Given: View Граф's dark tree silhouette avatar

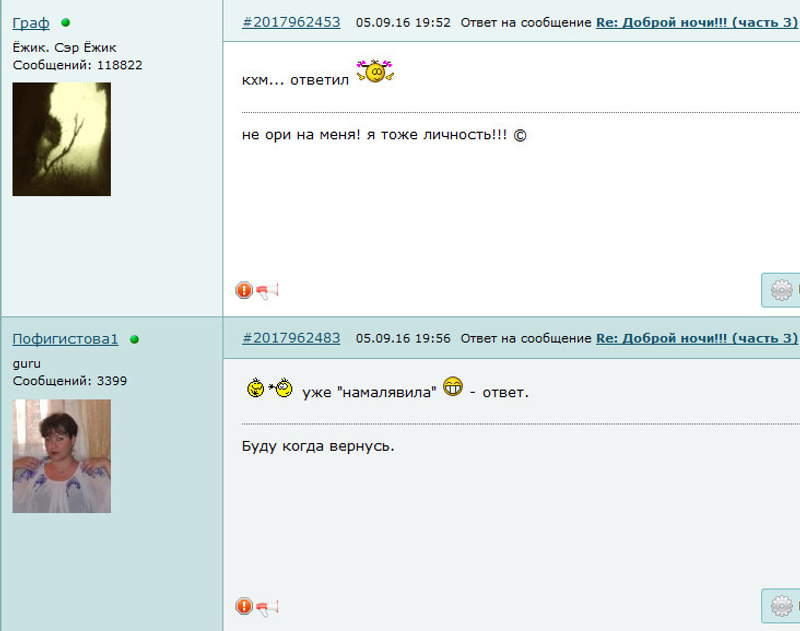Looking at the screenshot, I should point(62,139).
